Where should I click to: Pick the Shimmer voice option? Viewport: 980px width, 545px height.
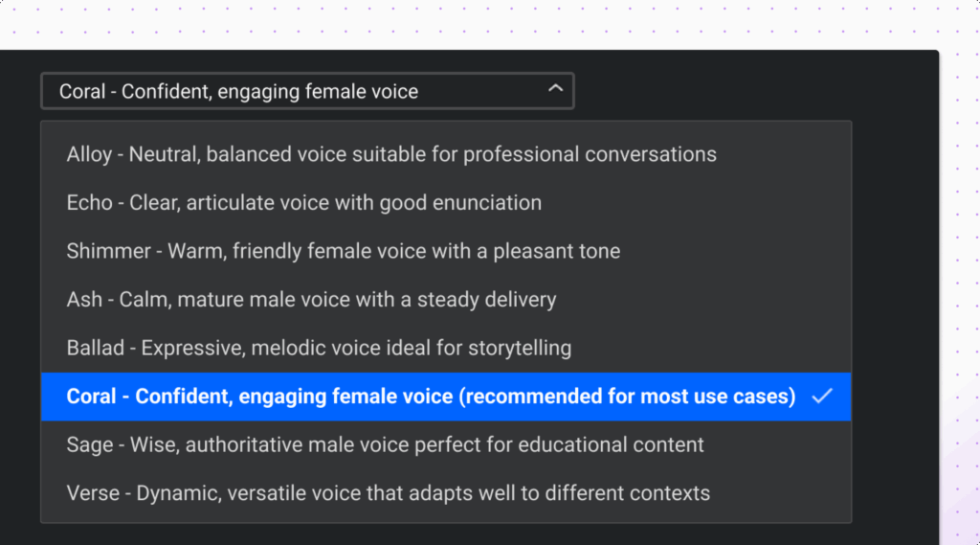pyautogui.click(x=343, y=251)
